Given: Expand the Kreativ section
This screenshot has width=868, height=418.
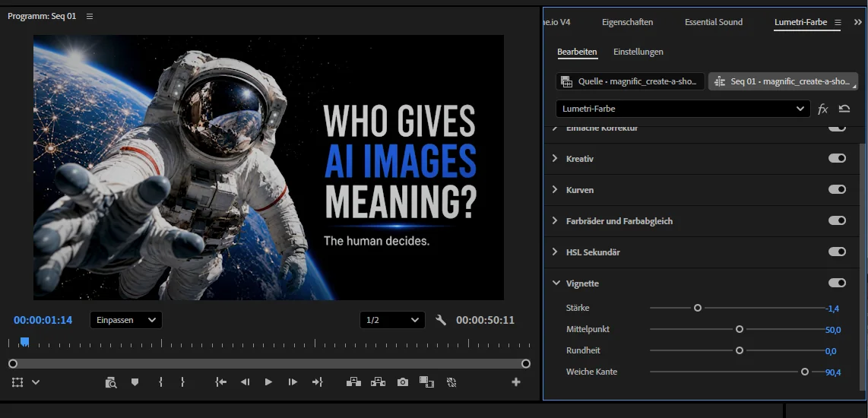Looking at the screenshot, I should pos(555,158).
